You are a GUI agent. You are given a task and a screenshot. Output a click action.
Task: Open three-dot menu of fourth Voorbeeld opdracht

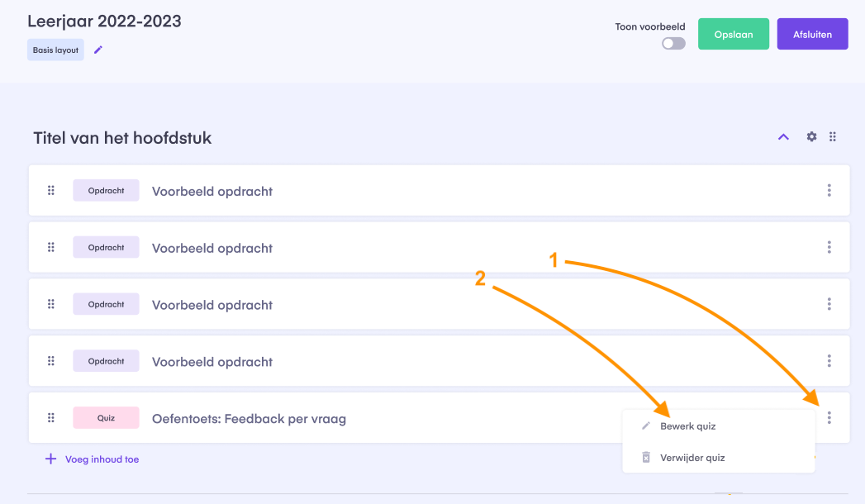829,360
